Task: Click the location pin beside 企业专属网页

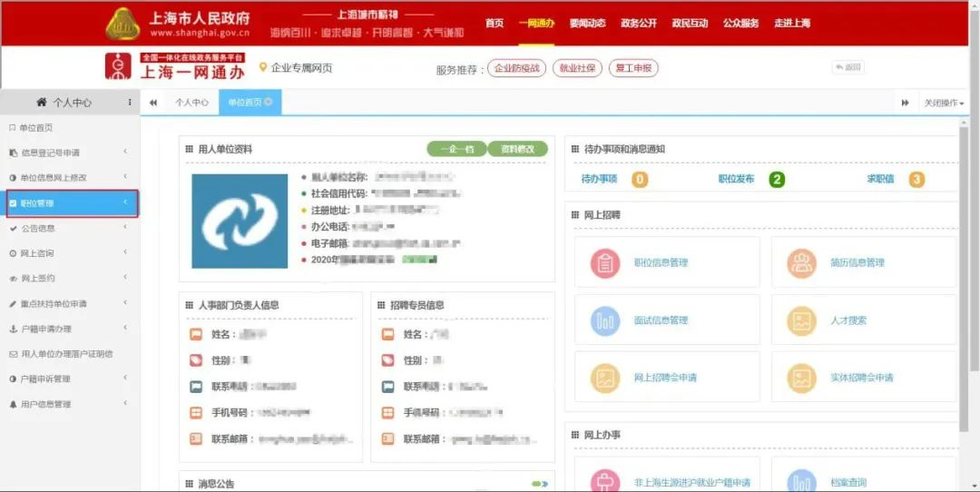Action: [263, 67]
